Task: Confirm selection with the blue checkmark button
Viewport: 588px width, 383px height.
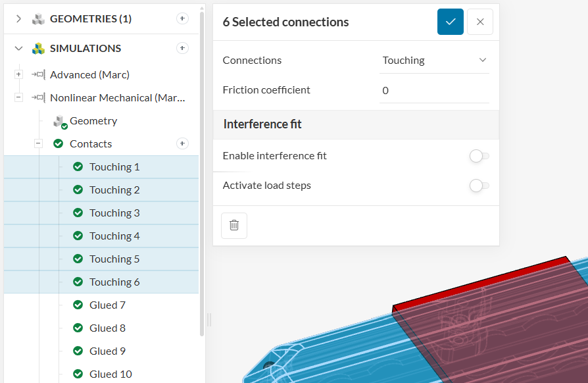Action: coord(451,22)
